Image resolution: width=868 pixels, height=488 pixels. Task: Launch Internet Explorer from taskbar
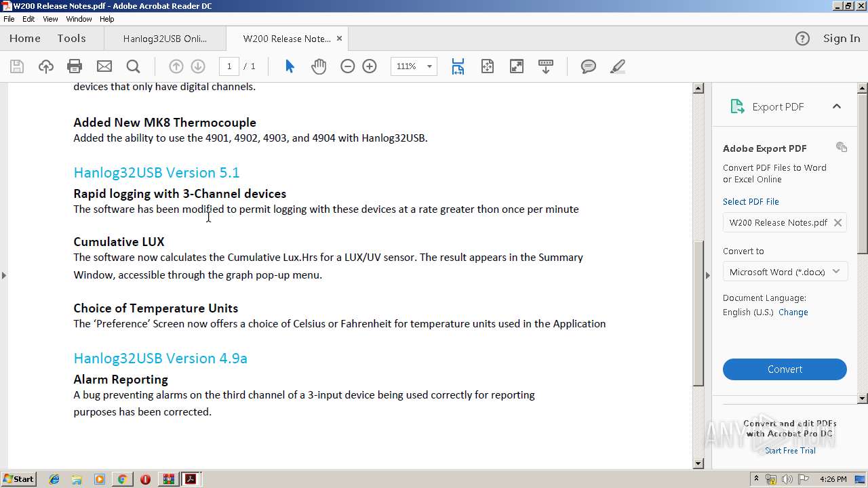coord(54,479)
